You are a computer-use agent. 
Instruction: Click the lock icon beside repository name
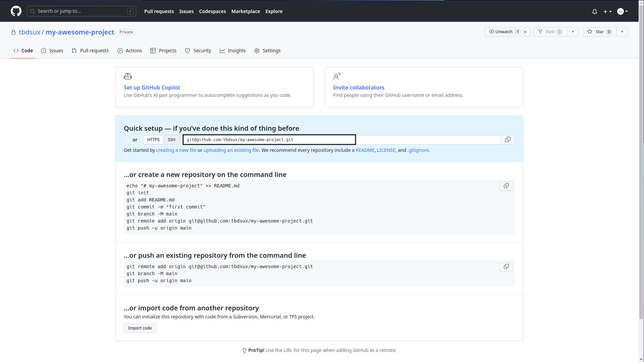pos(13,32)
